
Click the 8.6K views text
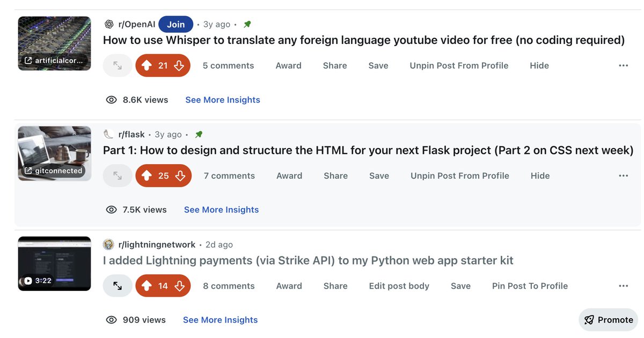coord(145,100)
